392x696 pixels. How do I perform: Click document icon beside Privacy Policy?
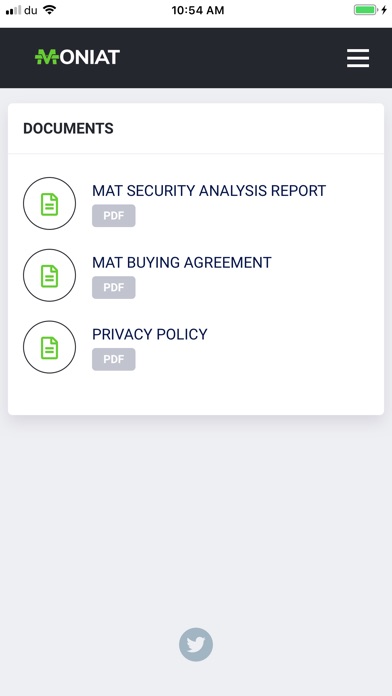(49, 347)
